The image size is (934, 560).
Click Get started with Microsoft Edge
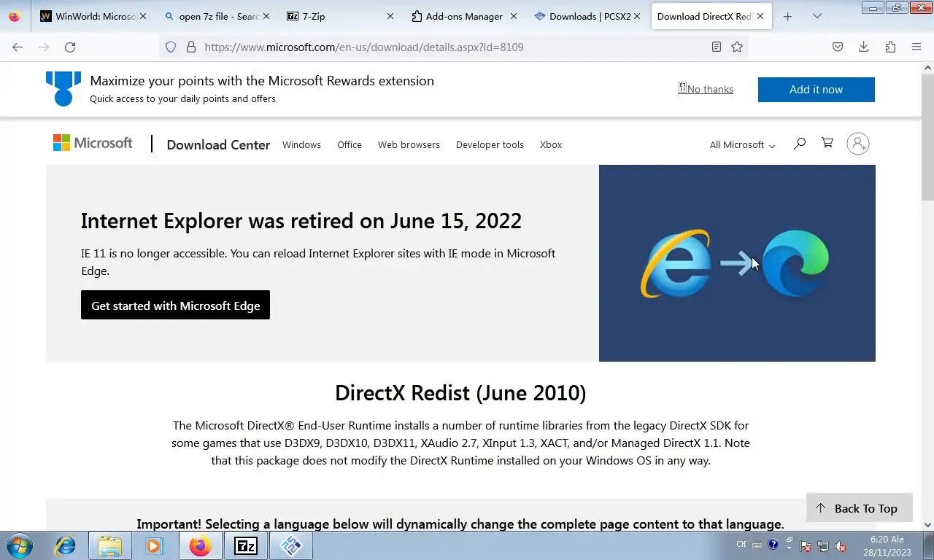click(x=175, y=305)
